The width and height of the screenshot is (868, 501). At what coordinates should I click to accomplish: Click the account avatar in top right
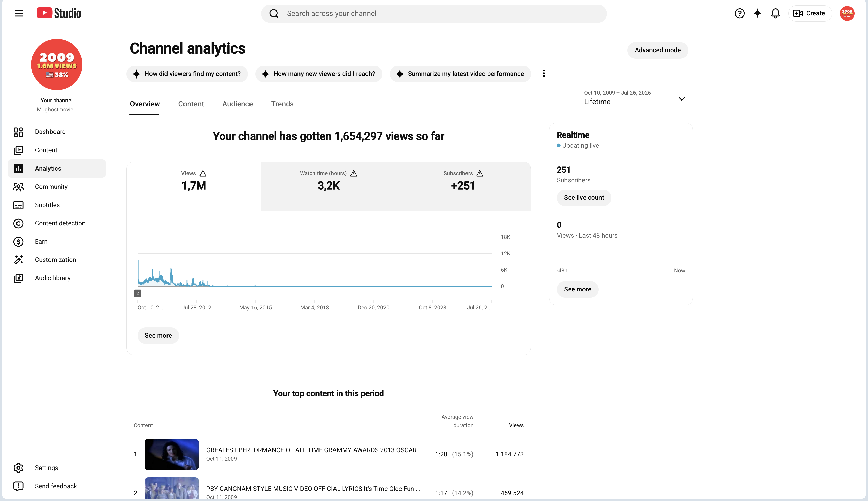point(847,13)
